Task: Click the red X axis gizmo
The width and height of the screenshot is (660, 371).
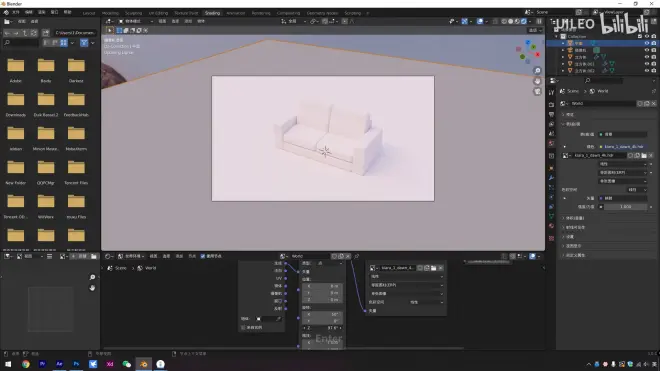Action: click(x=538, y=54)
